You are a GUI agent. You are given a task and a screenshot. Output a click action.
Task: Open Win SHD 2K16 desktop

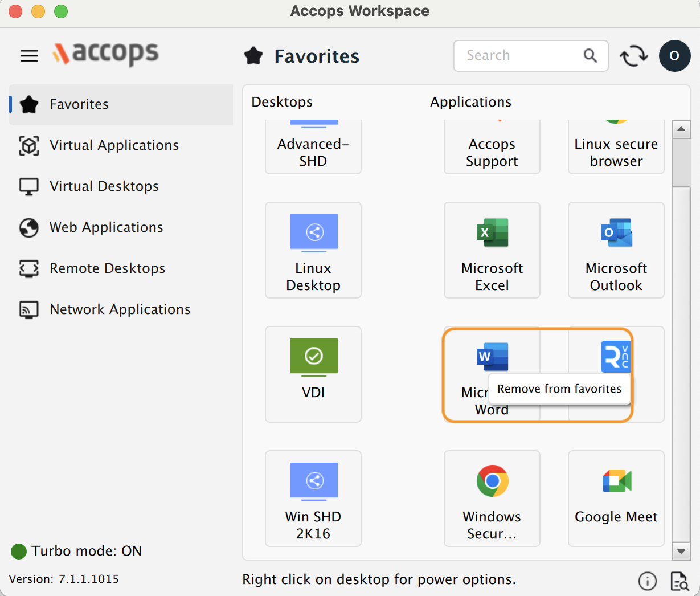pyautogui.click(x=313, y=498)
